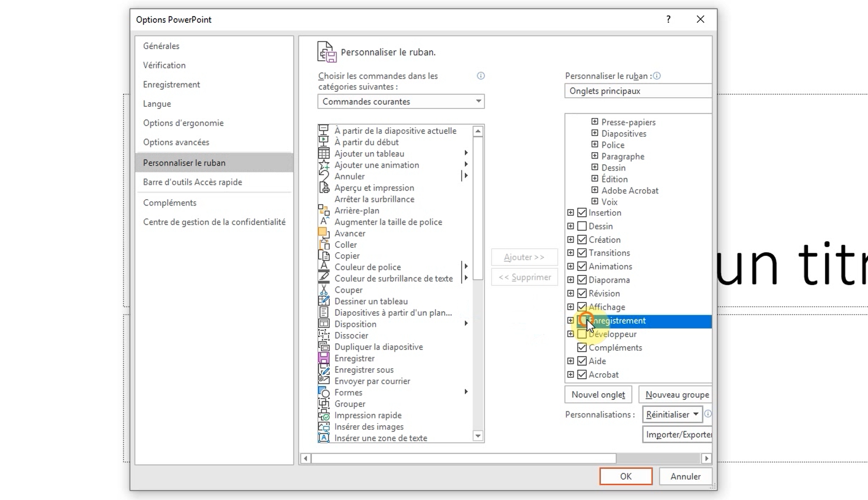868x500 pixels.
Task: Confirm with the OK button
Action: click(x=626, y=476)
